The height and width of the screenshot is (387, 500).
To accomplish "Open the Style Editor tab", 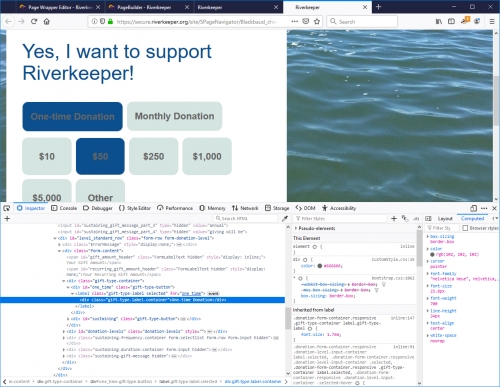I will click(x=135, y=208).
